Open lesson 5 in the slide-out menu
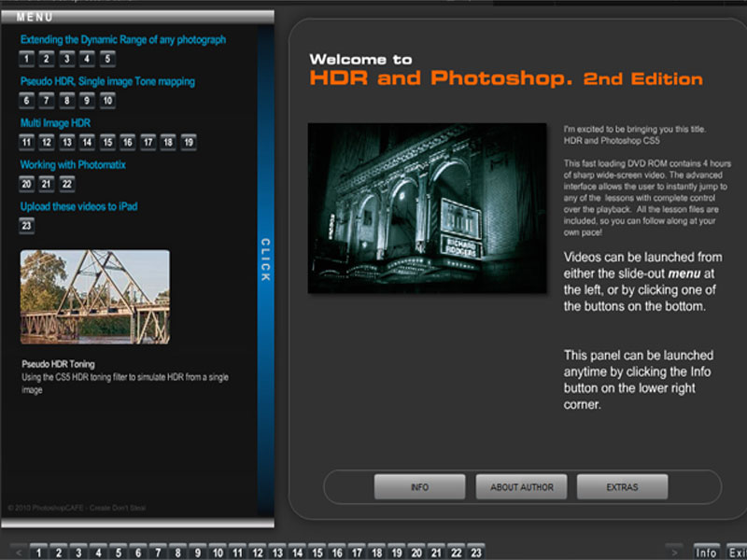This screenshot has width=747, height=560. [x=107, y=59]
